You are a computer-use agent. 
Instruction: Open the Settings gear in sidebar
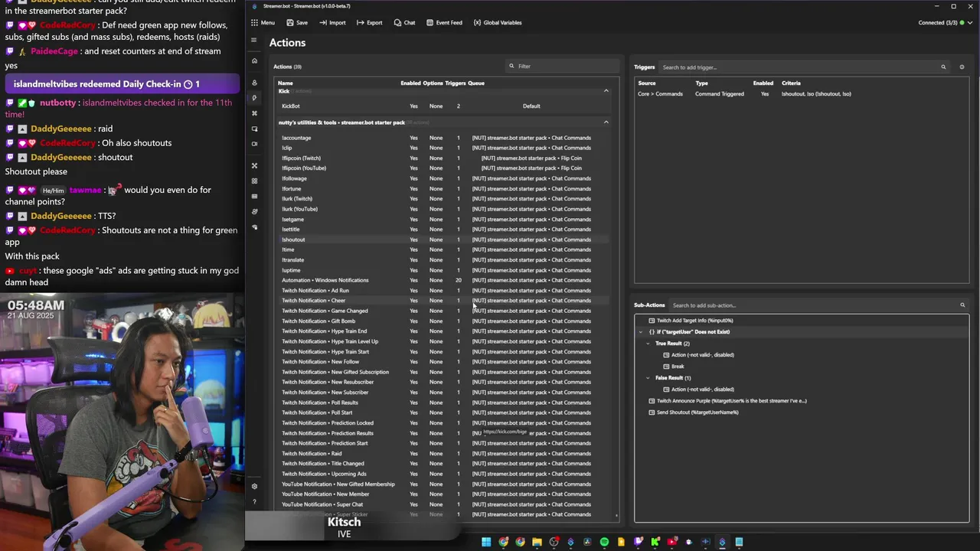[254, 486]
